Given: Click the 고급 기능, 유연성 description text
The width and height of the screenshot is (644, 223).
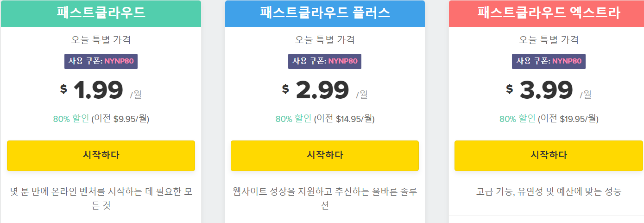Looking at the screenshot, I should coord(549,191).
